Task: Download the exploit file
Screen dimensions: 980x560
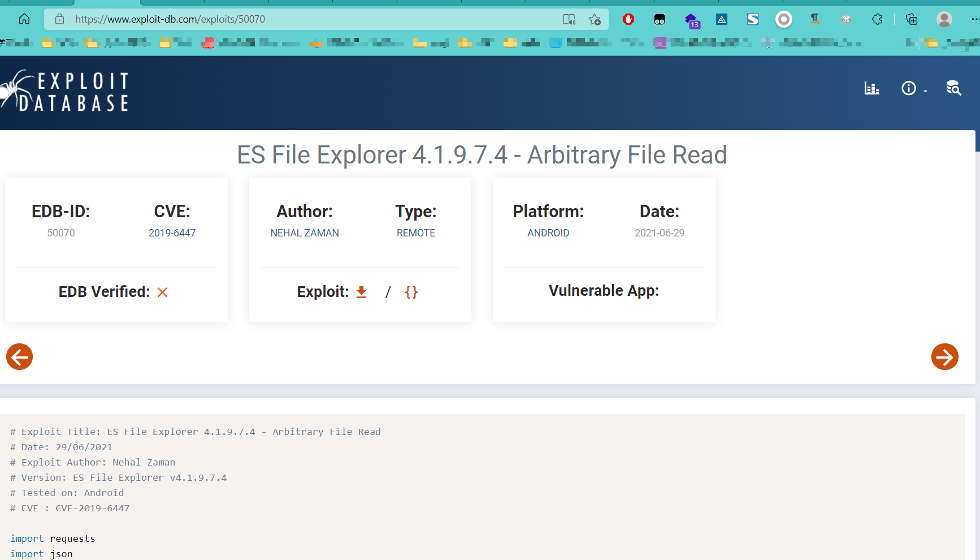Action: pyautogui.click(x=362, y=292)
